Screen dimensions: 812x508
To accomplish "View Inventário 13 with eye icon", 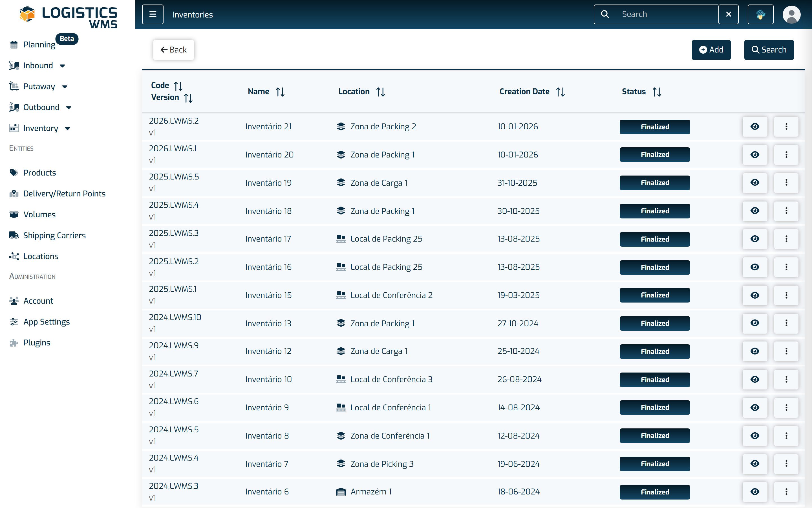I will 754,323.
